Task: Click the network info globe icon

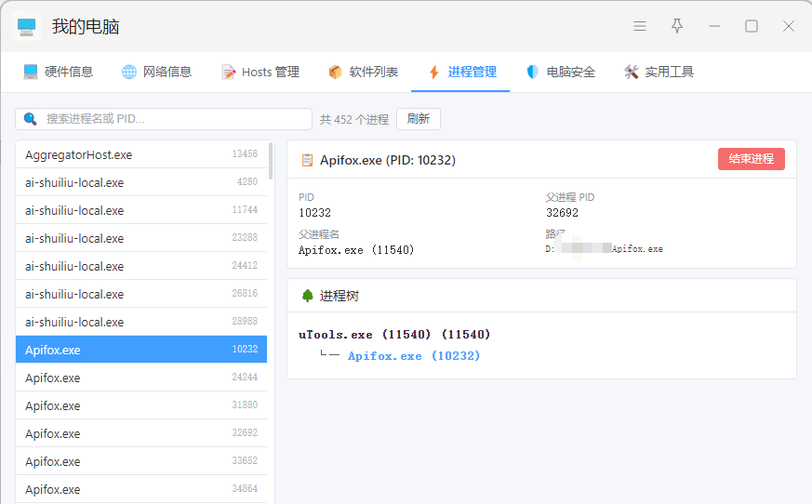Action: coord(129,72)
